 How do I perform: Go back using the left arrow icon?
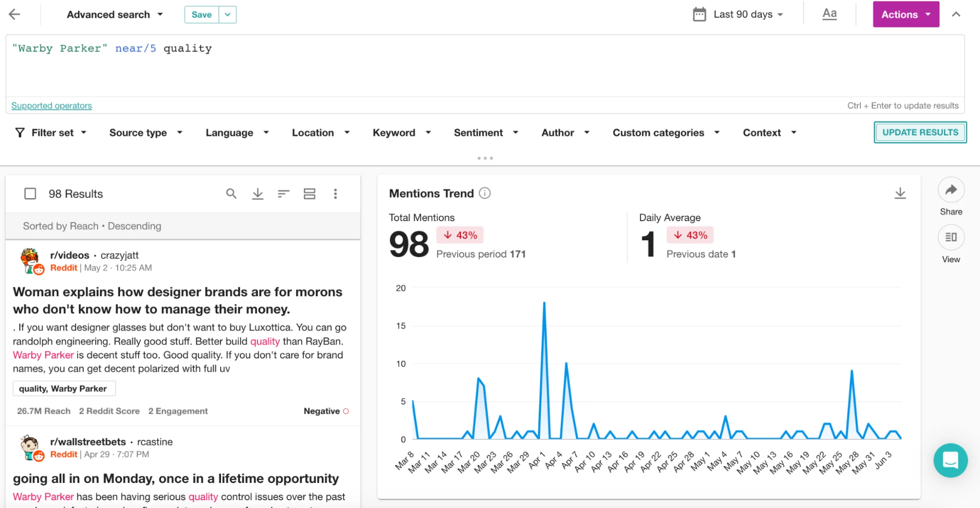(x=15, y=14)
